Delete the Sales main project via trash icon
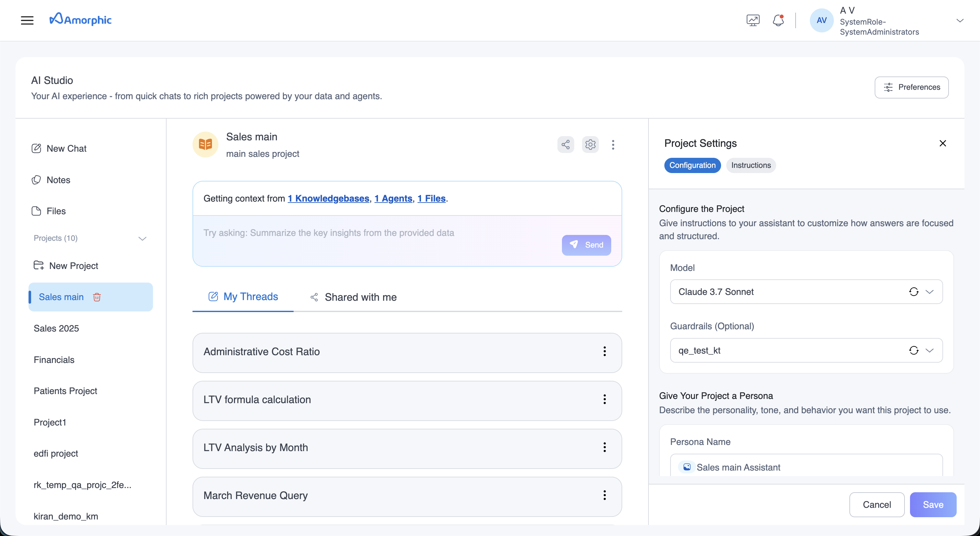 [97, 297]
